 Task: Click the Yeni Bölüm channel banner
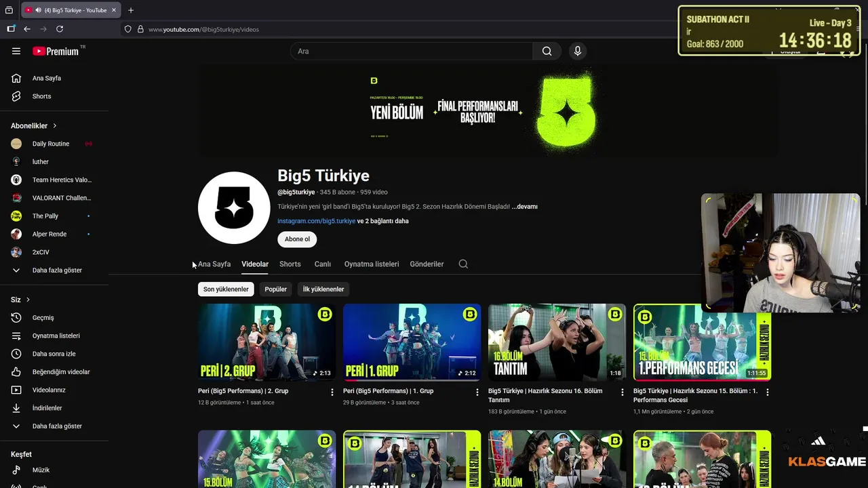point(488,110)
